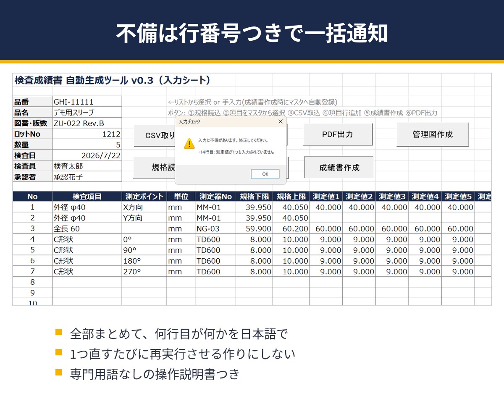
Task: Click the 測定値3 column header
Action: click(392, 197)
